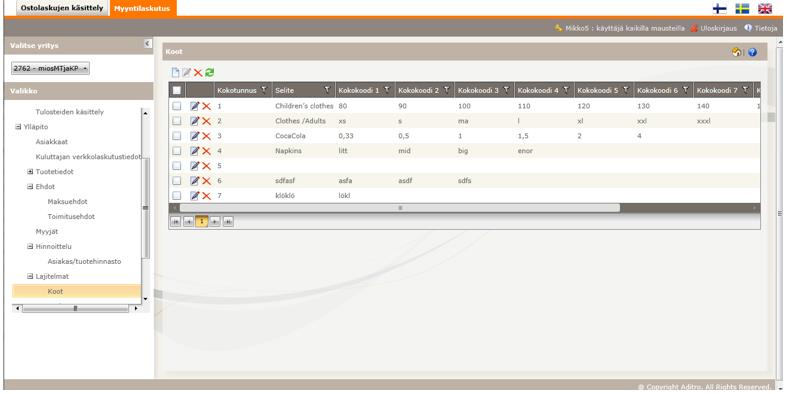Open Myyjät menu item
788x394 pixels.
pyautogui.click(x=46, y=232)
